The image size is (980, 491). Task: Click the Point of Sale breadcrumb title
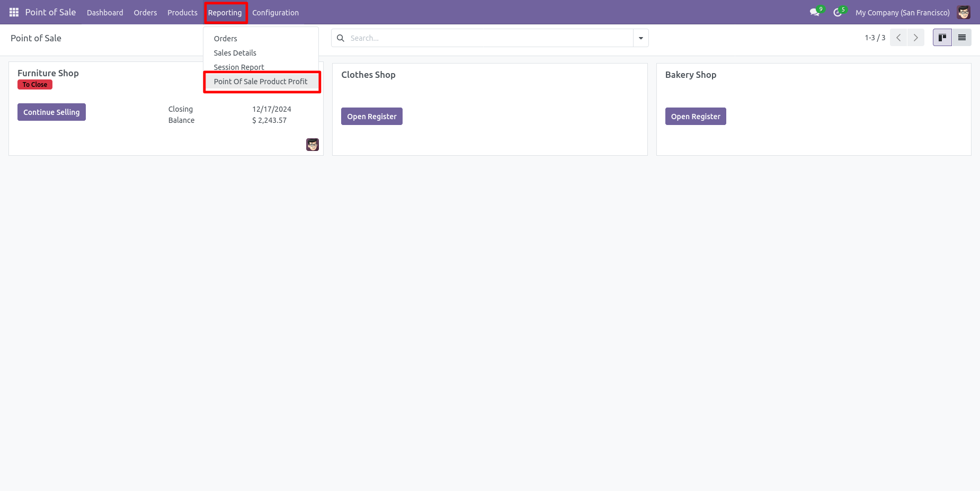[36, 38]
